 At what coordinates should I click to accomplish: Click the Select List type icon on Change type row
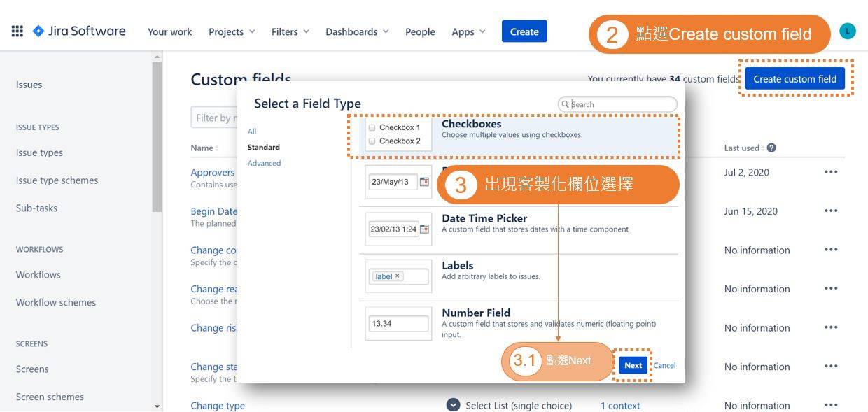click(453, 405)
